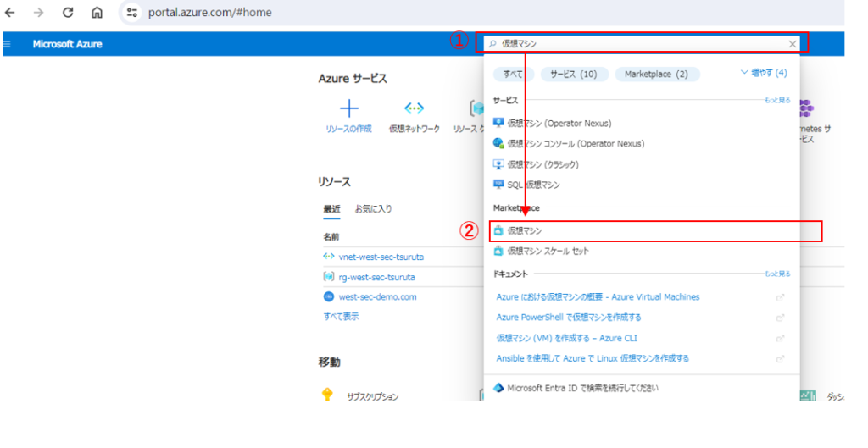This screenshot has width=868, height=448.
Task: Click the Marketplace 仮想マシン bag icon
Action: [498, 230]
